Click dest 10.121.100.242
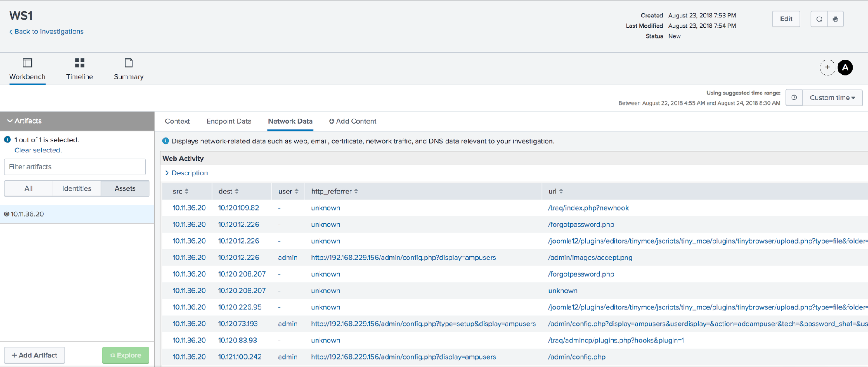The height and width of the screenshot is (367, 868). tap(240, 357)
